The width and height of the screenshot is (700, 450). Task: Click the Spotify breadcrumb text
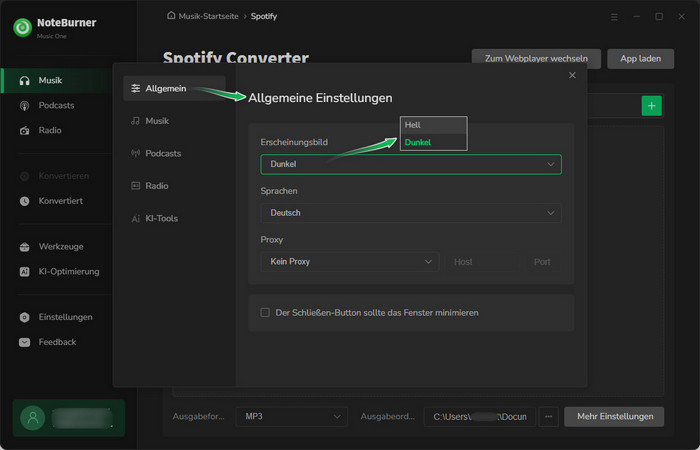coord(263,16)
